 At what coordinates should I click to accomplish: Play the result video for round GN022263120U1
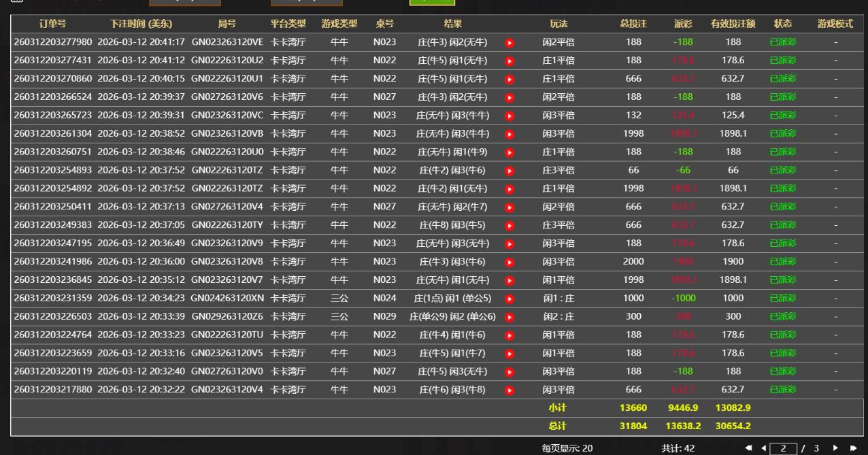[510, 79]
